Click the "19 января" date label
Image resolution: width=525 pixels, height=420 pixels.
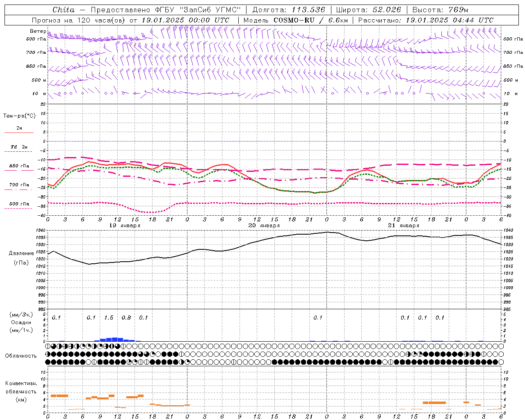coord(125,226)
